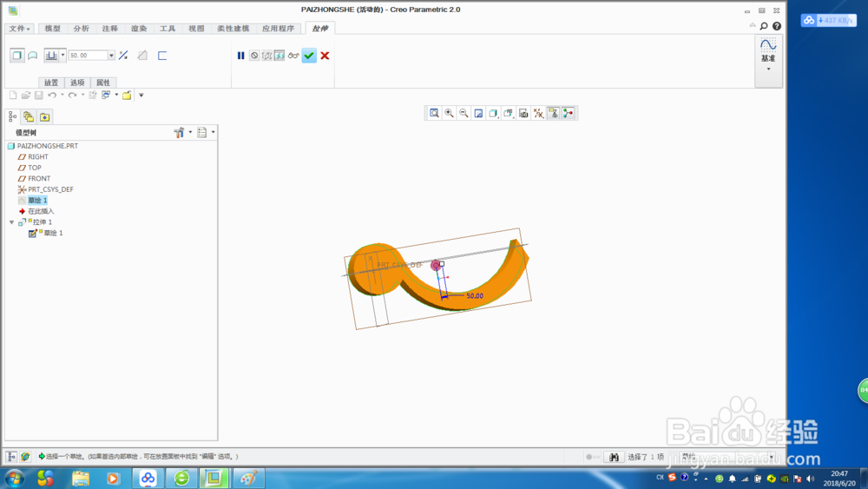Switch to the 视图 ribbon tab

(196, 29)
